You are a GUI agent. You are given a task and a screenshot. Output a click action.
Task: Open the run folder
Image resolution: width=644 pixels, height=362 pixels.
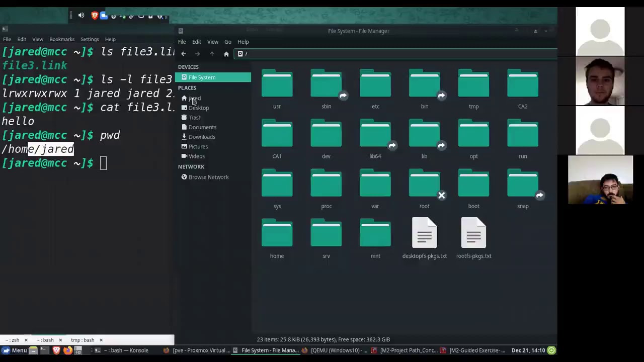point(523,139)
